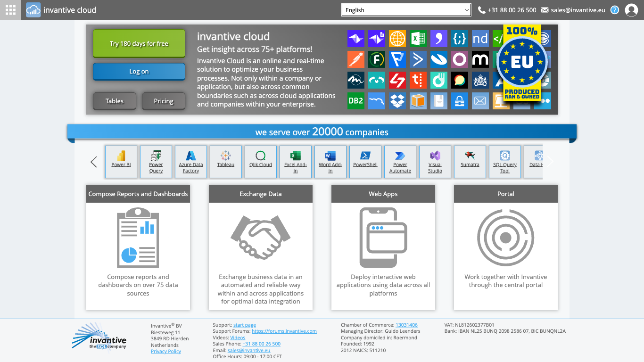Select the purple ring 'O' platform icon
This screenshot has width=644, height=362.
(460, 59)
